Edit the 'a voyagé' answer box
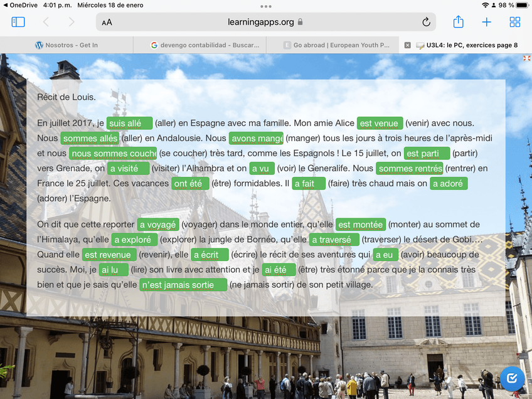 [159, 225]
